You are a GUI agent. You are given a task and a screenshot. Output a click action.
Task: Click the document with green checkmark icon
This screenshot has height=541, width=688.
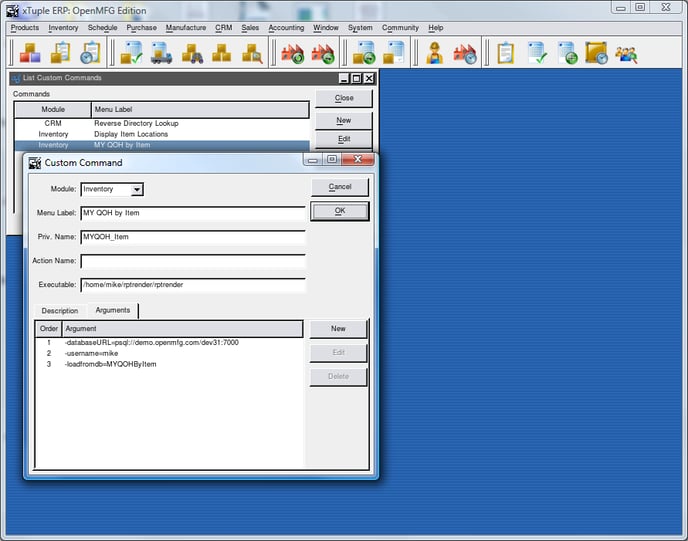click(537, 53)
